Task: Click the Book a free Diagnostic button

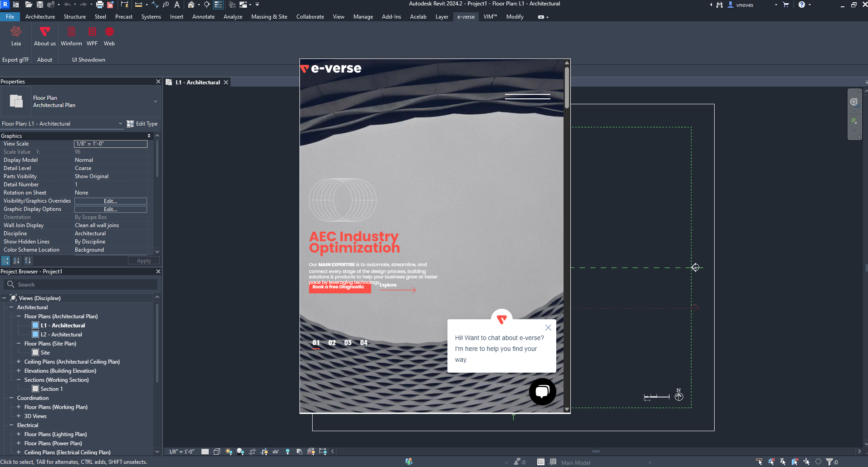Action: [x=340, y=287]
